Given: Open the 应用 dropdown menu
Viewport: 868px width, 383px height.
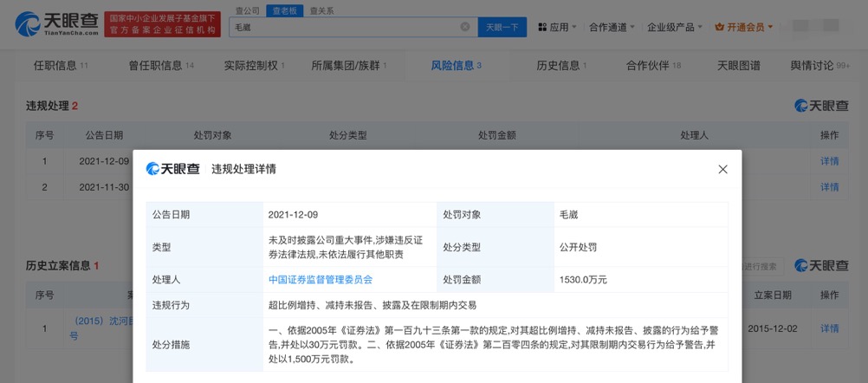Looking at the screenshot, I should point(558,27).
